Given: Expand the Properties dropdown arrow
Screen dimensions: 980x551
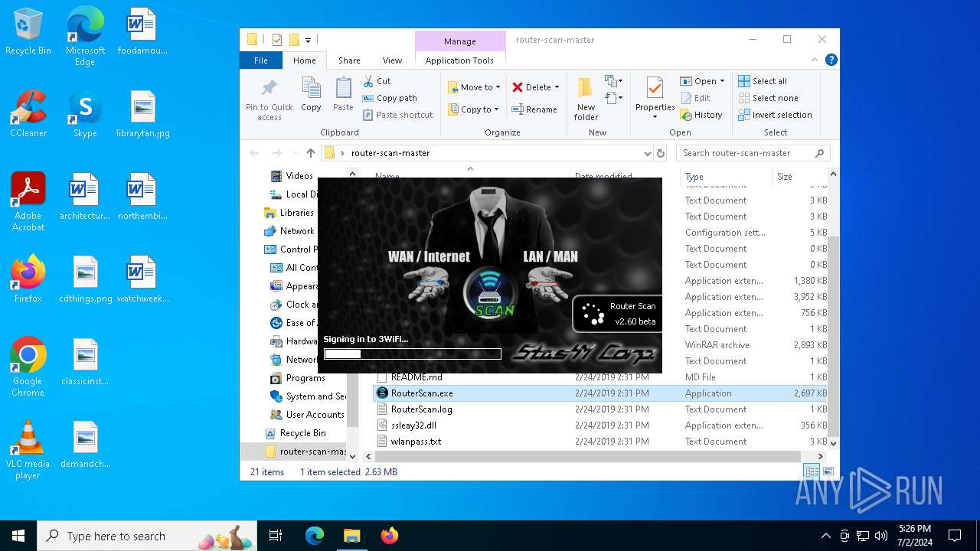Looking at the screenshot, I should pos(655,117).
